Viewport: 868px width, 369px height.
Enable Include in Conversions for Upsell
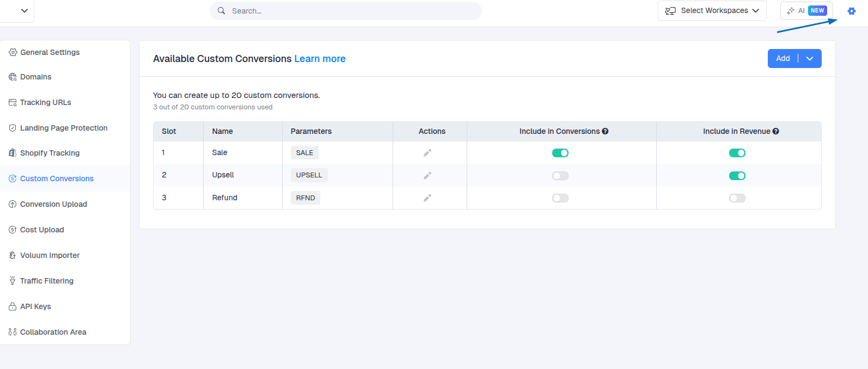[x=560, y=176]
